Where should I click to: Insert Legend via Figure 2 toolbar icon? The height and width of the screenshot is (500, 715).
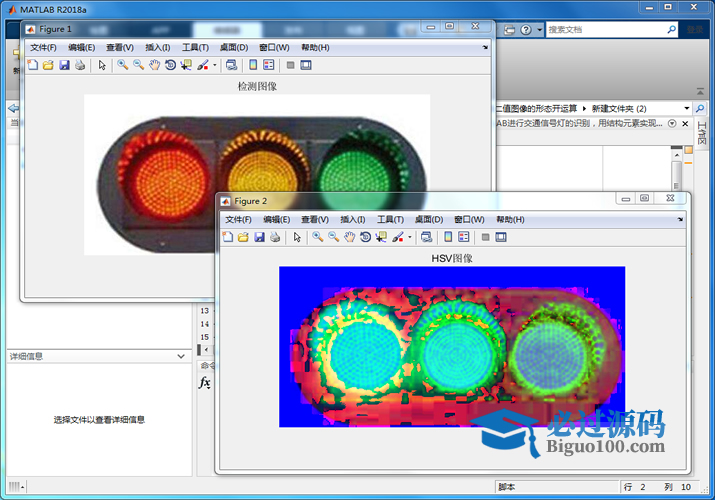point(464,237)
